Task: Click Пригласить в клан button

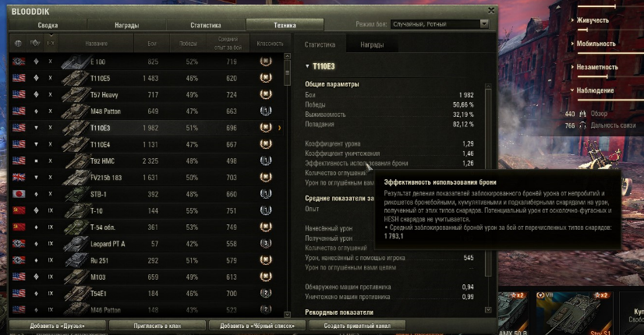Action: click(157, 326)
